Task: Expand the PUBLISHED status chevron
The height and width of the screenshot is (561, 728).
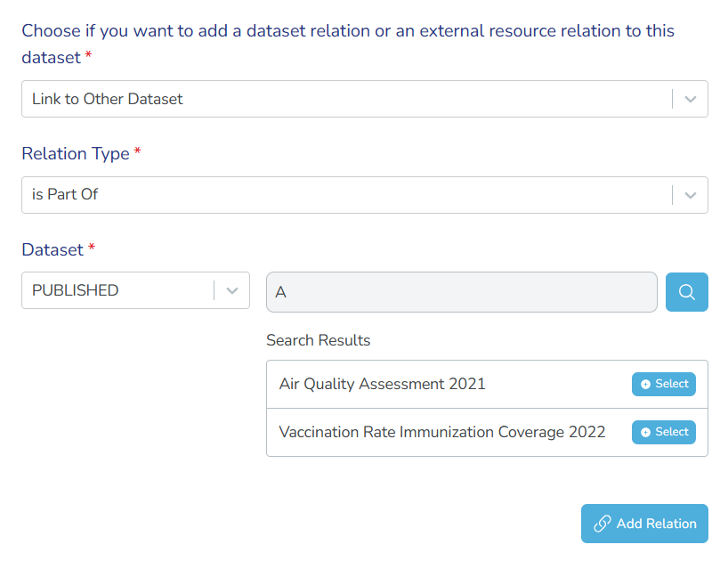Action: (231, 290)
